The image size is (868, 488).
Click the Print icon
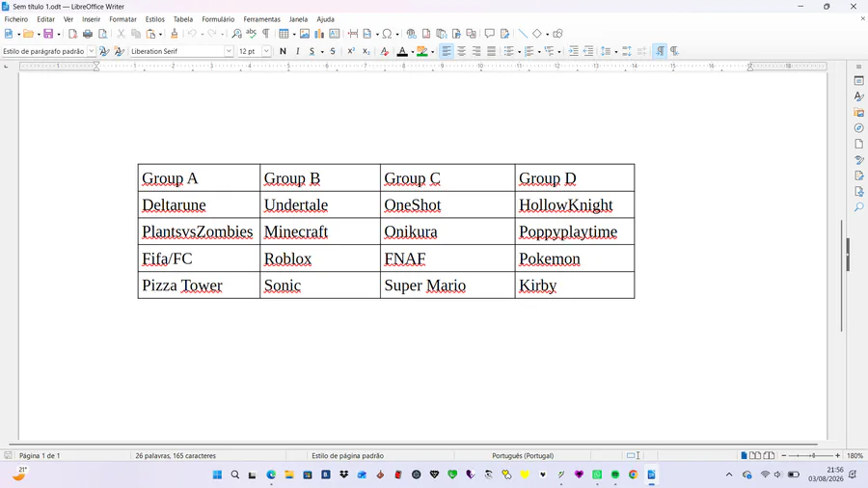pyautogui.click(x=88, y=34)
